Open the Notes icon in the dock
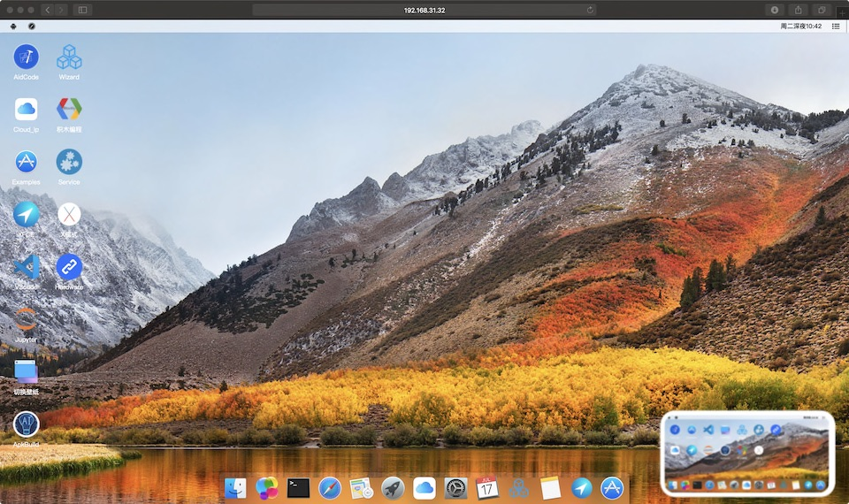The height and width of the screenshot is (504, 849). pyautogui.click(x=549, y=488)
